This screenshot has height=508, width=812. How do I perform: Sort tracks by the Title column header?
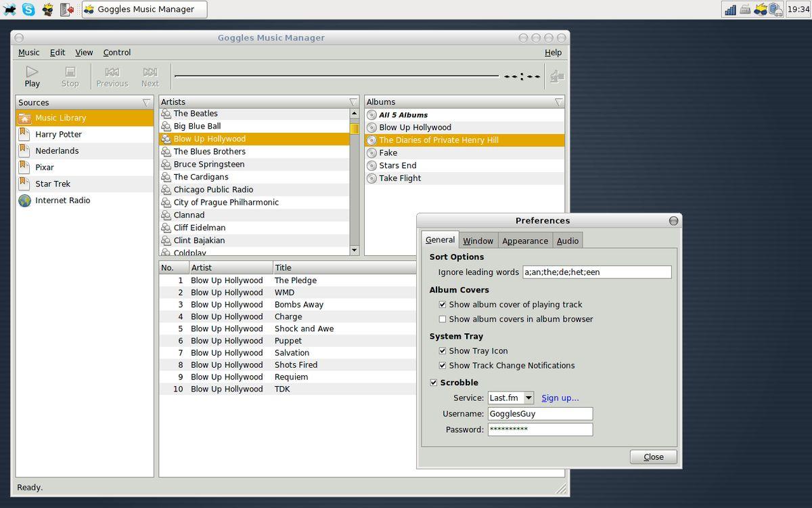(344, 268)
